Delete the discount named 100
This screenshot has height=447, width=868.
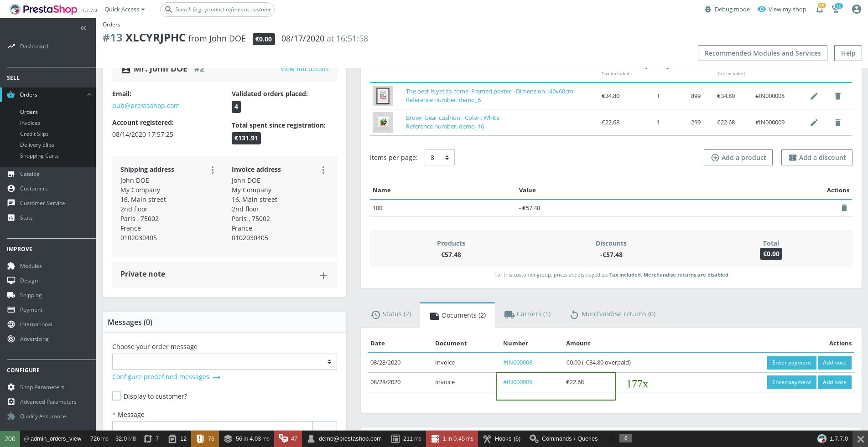[844, 208]
